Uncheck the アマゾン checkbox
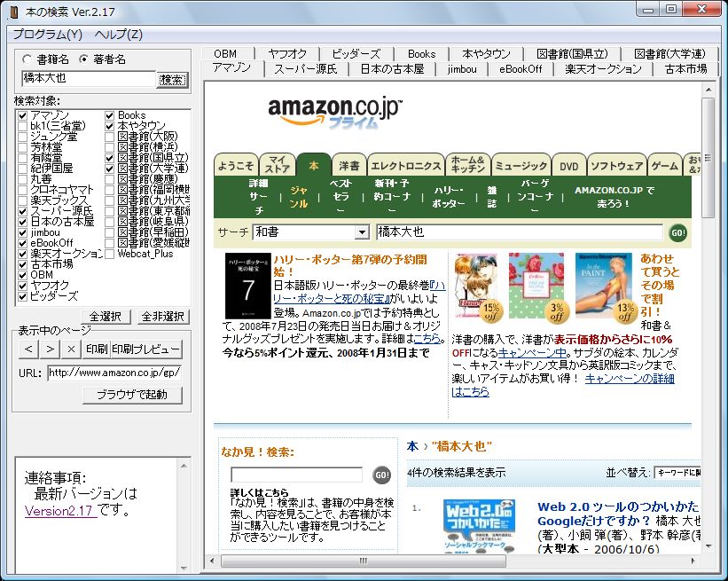Screen dimensions: 728x581 [22, 115]
